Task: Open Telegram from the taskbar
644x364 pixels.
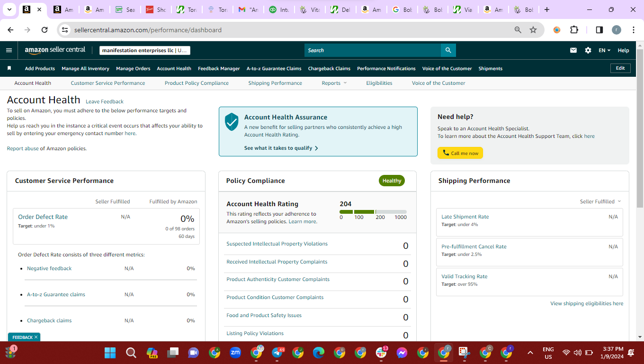Action: (277, 353)
